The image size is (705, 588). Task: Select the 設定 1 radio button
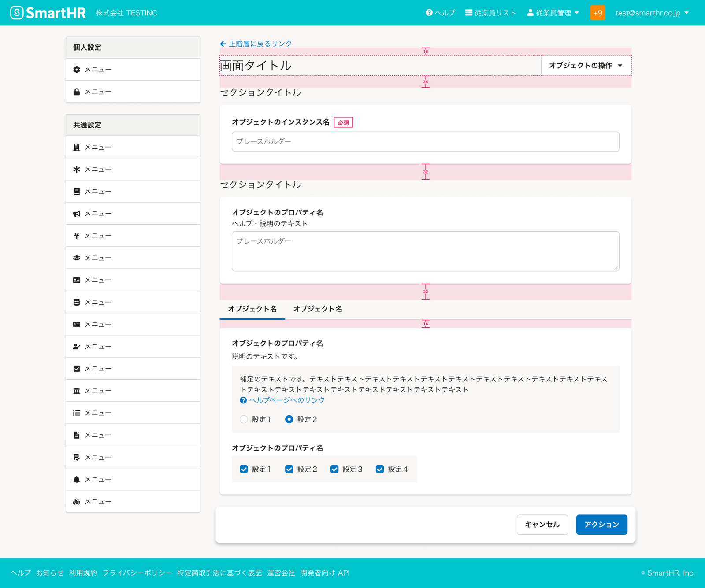(x=244, y=419)
